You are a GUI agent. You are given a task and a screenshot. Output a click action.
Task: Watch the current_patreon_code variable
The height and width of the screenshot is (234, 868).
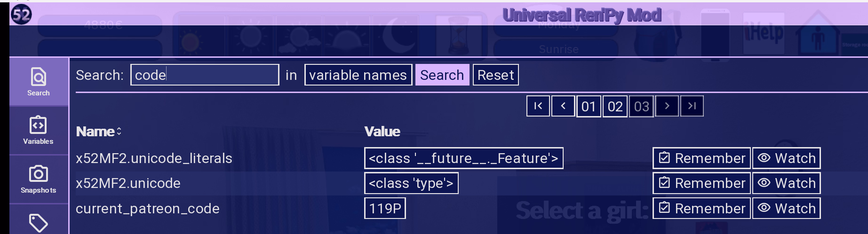pyautogui.click(x=786, y=209)
